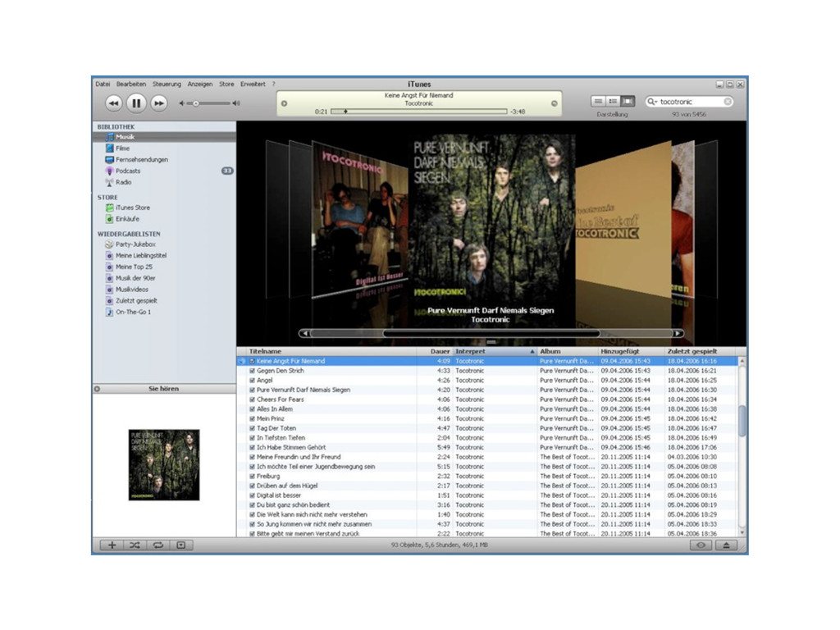Toggle shuffle playback

135,545
